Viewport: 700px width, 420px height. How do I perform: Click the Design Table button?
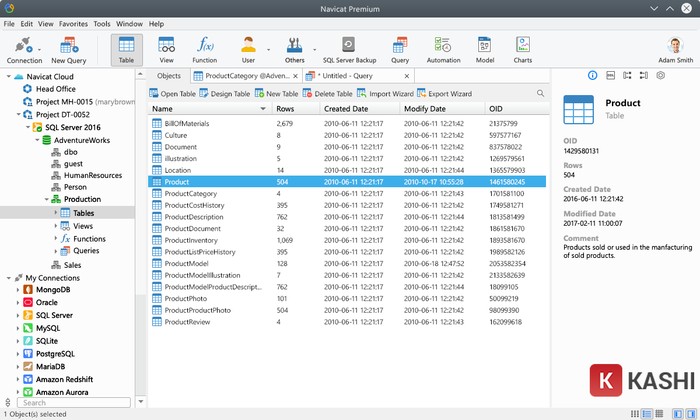pos(224,93)
